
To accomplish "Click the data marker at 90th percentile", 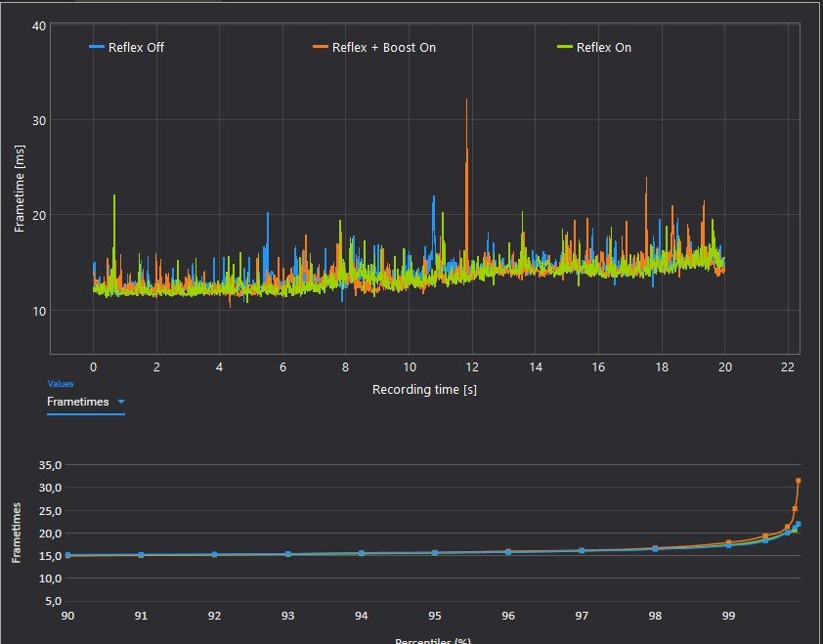I will coord(67,555).
